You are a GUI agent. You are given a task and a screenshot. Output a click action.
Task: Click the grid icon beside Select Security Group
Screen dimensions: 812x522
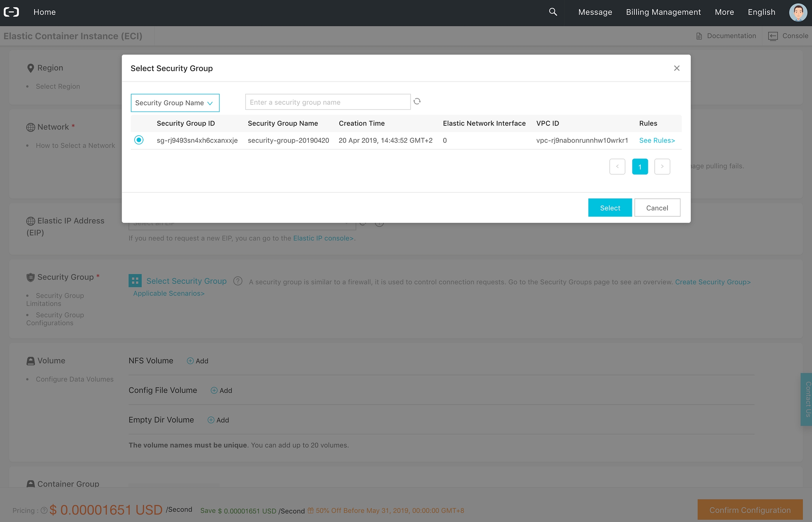(x=135, y=281)
